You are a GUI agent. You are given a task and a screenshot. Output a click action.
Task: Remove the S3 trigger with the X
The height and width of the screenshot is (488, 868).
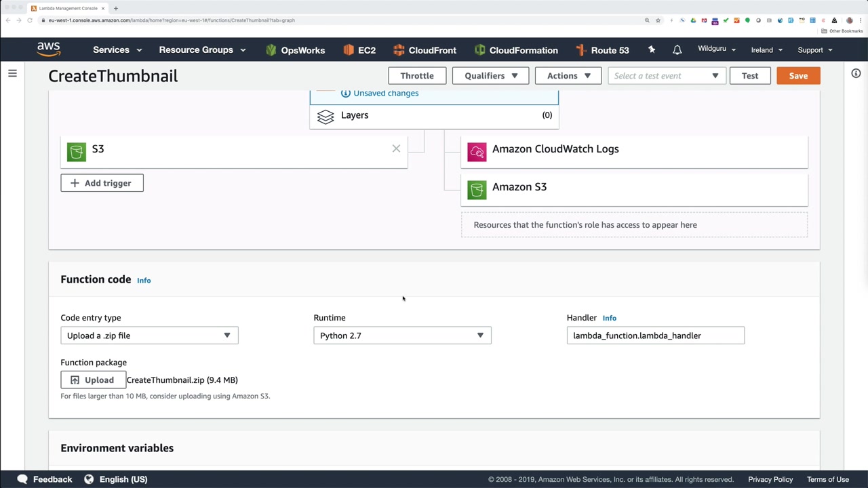(396, 148)
